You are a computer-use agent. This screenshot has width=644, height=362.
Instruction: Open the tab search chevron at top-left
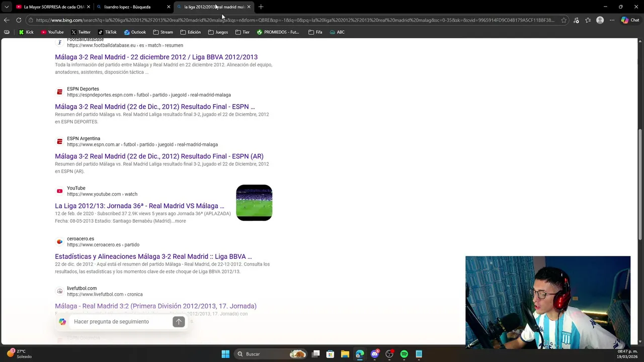pos(7,7)
